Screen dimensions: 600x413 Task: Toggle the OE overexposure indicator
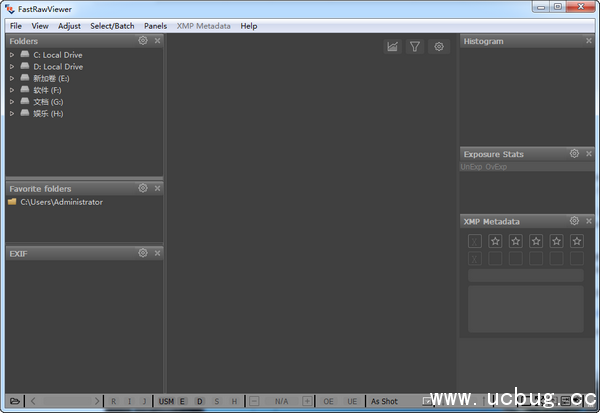[329, 401]
